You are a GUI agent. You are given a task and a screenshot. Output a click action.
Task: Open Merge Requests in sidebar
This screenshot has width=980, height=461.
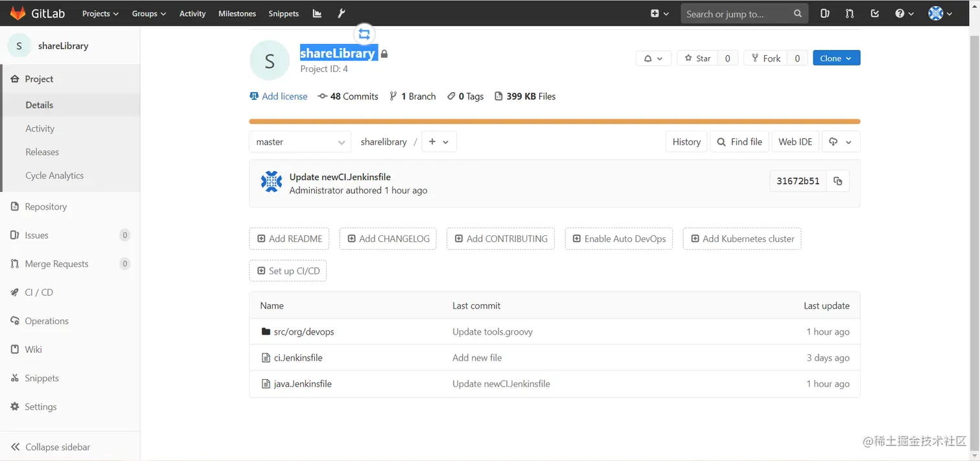pos(70,264)
